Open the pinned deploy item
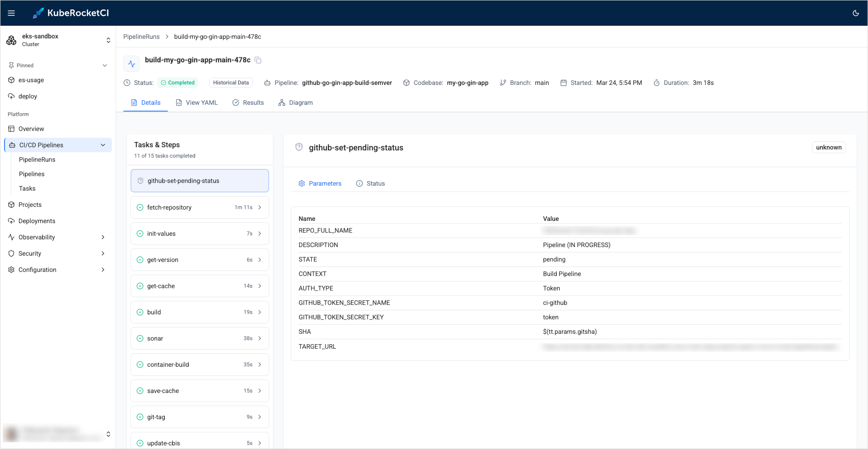 point(28,96)
